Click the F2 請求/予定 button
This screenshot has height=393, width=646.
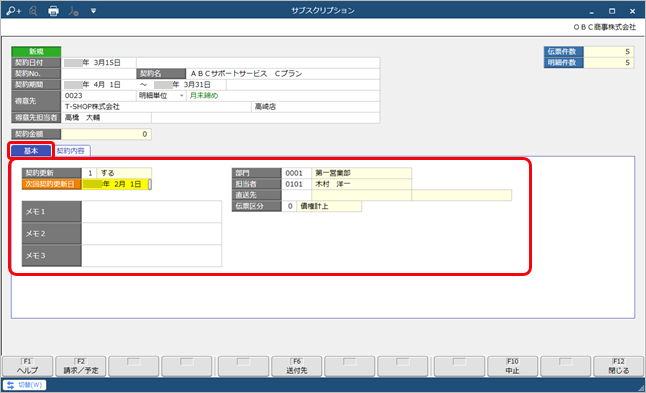pos(81,366)
